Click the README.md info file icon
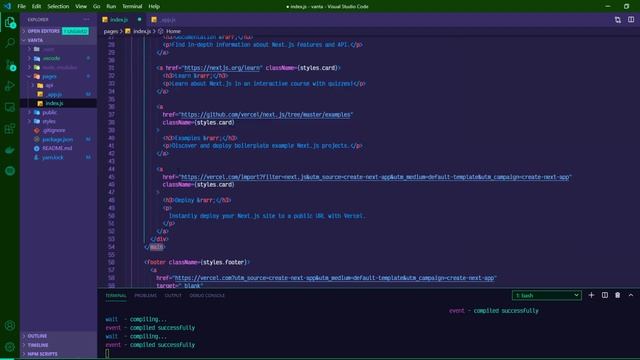640x360 pixels. 37,148
